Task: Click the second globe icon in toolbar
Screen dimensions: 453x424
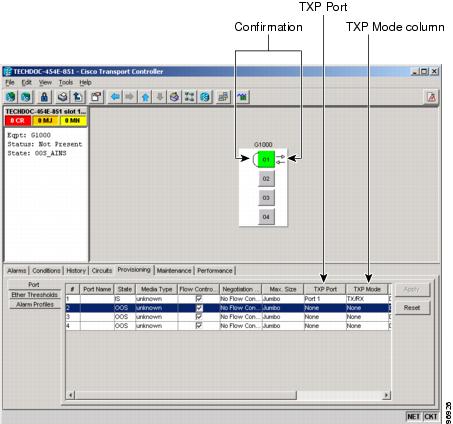Action: (26, 97)
